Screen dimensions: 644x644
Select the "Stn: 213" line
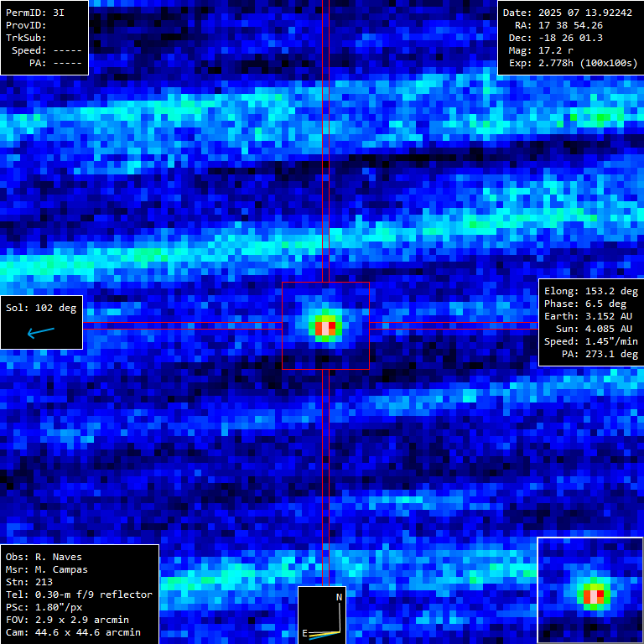tap(29, 582)
